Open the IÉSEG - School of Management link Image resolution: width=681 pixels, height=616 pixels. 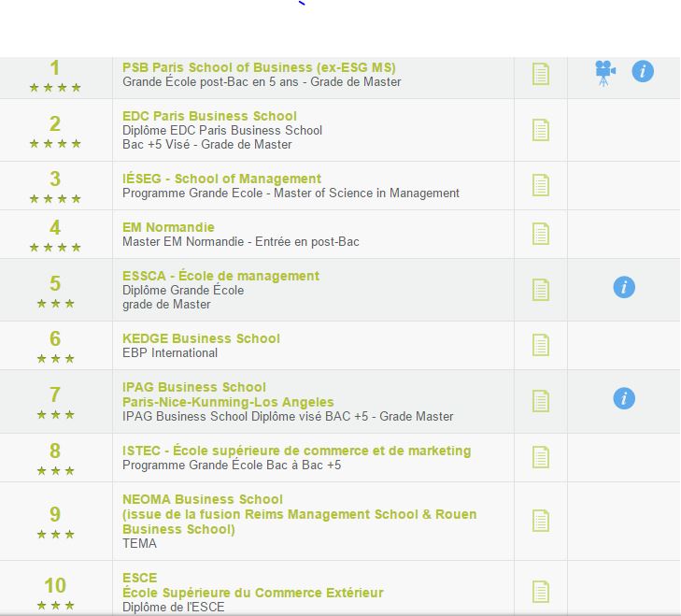221,179
